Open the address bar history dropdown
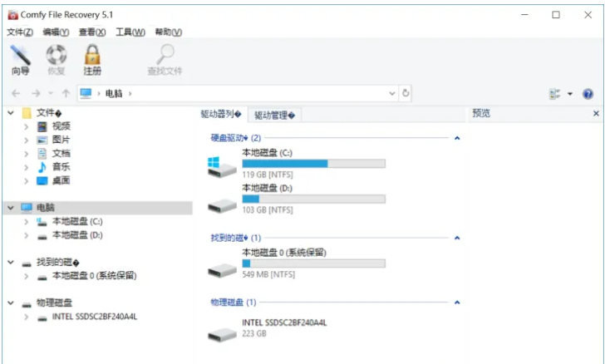 pyautogui.click(x=391, y=94)
